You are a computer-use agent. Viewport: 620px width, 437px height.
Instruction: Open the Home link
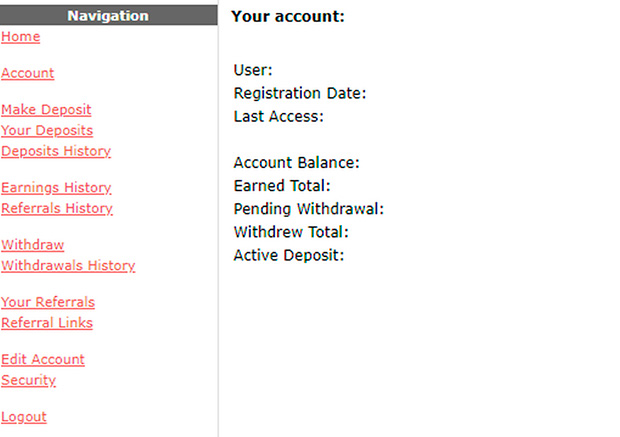(21, 37)
